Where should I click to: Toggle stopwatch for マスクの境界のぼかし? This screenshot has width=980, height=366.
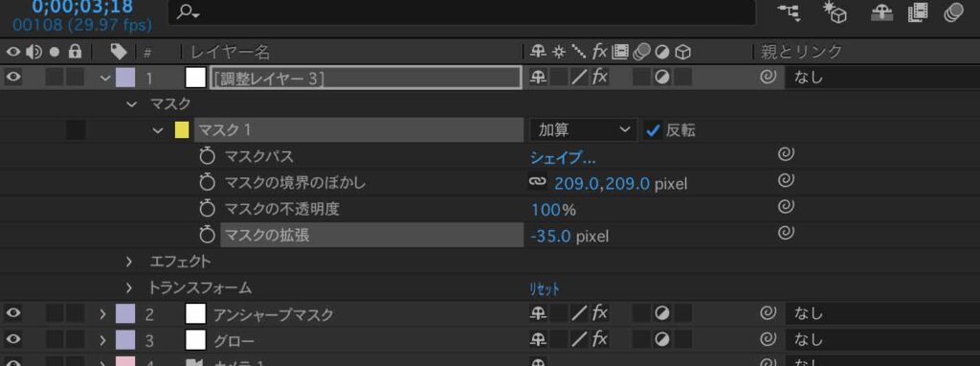point(207,182)
